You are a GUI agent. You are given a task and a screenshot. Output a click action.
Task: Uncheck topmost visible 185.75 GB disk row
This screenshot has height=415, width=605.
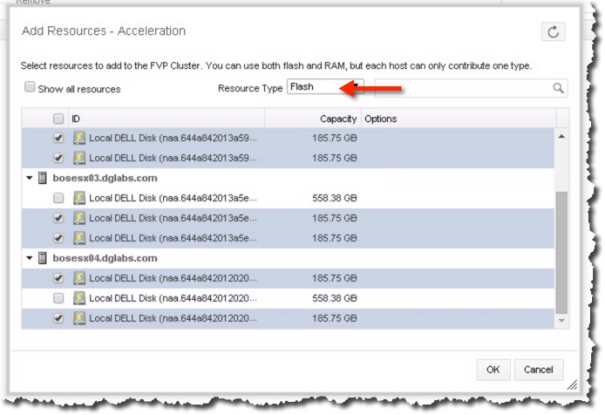58,138
